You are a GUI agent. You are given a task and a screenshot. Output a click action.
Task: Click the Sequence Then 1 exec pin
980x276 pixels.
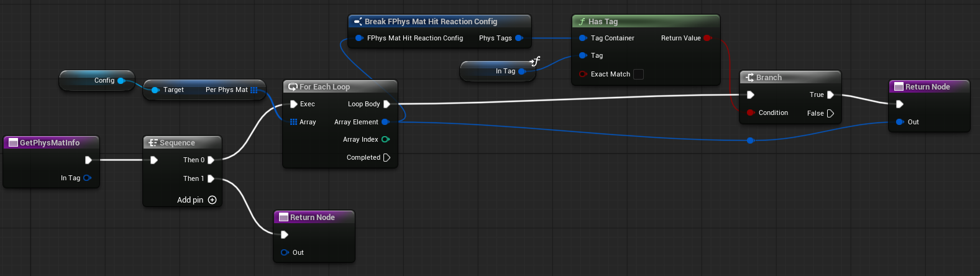(211, 178)
